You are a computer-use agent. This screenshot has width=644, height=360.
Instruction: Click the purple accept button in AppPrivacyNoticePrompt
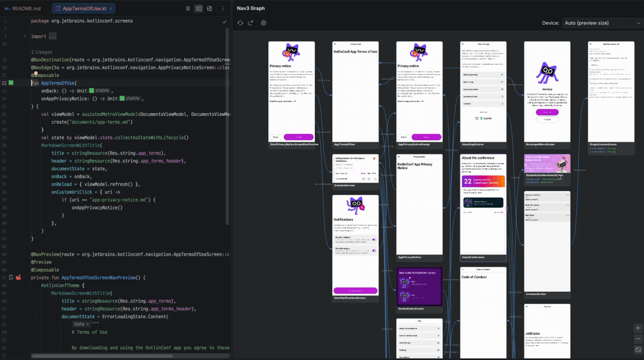point(426,137)
